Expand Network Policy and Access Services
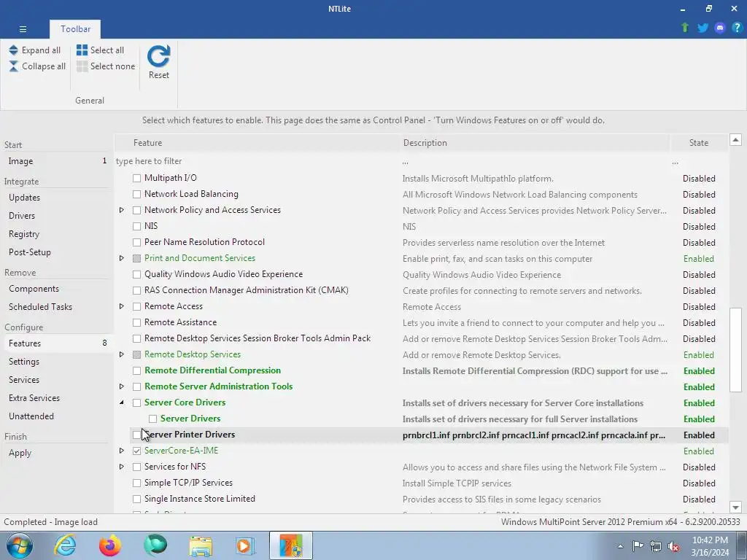 (122, 210)
